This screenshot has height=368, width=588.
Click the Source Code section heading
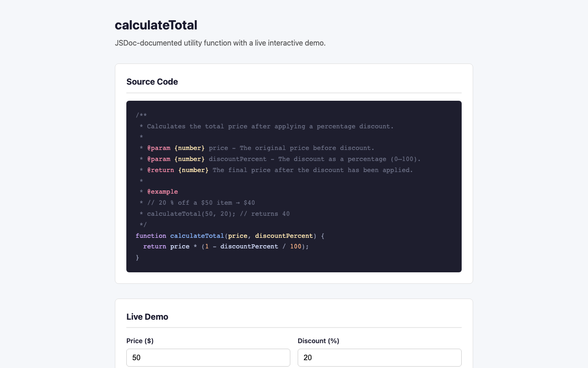pos(152,82)
